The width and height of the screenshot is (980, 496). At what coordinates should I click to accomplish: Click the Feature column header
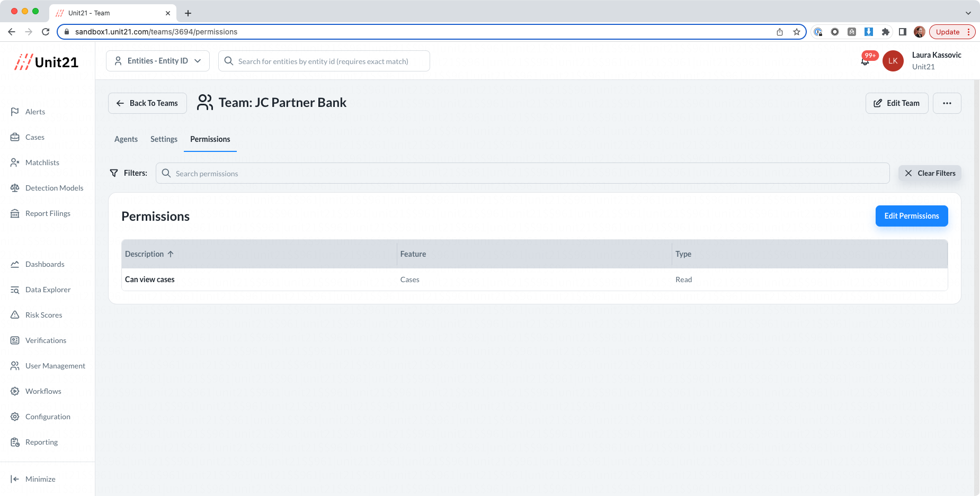pos(413,254)
